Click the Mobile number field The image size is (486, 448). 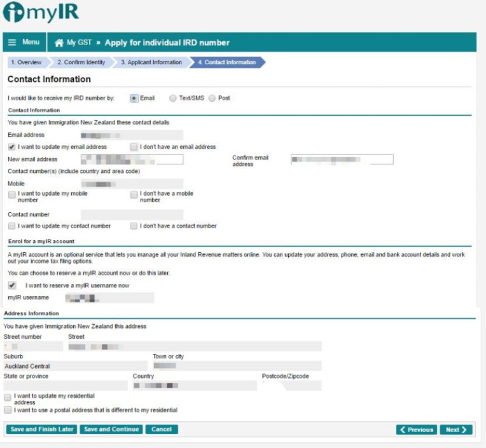(x=132, y=184)
